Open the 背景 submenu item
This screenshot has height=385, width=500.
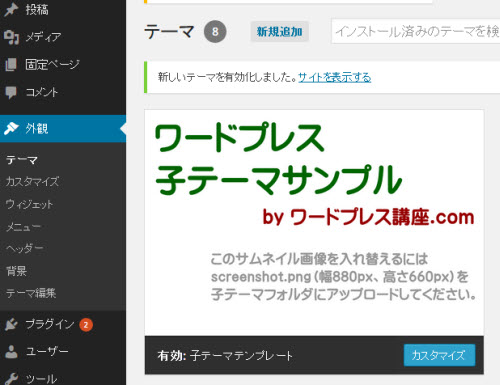click(x=16, y=271)
